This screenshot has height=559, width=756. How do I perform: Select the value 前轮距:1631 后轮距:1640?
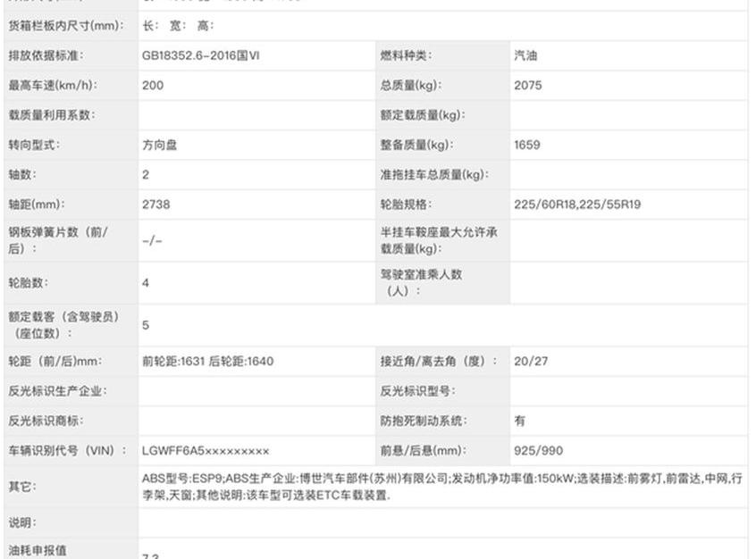[x=208, y=361]
